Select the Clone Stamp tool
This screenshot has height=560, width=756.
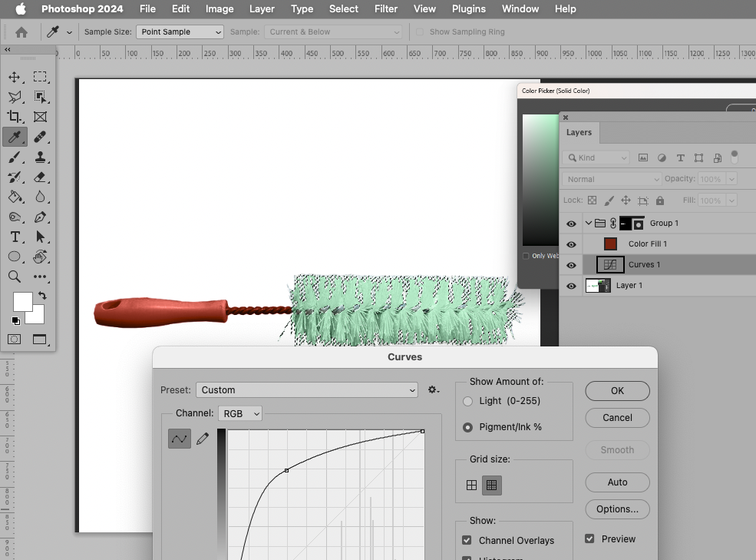(x=40, y=157)
